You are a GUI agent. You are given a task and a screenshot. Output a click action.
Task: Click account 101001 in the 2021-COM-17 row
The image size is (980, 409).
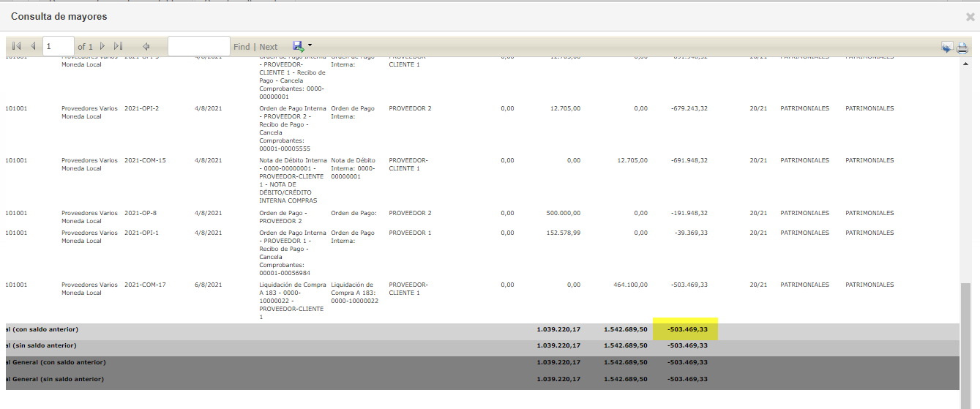click(16, 285)
